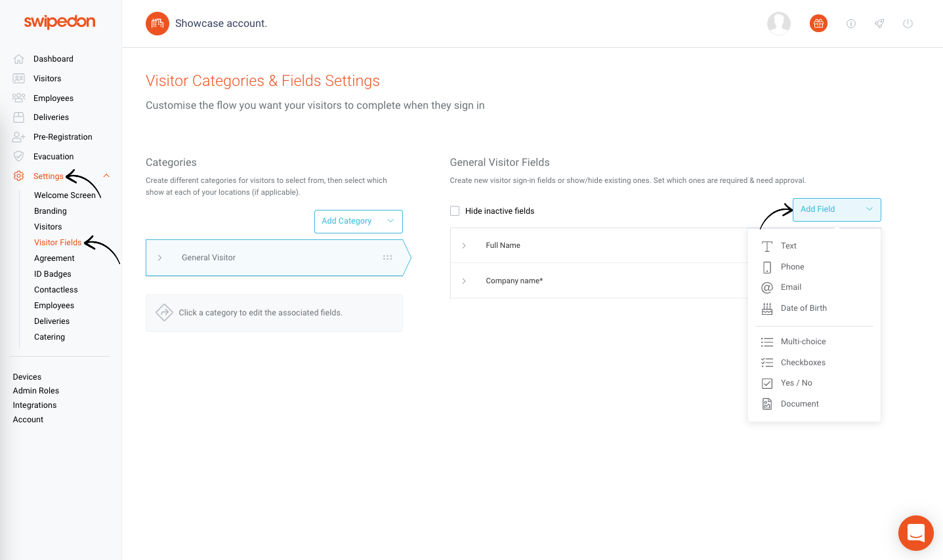Click the drag handle on General Visitor
This screenshot has height=560, width=943.
387,258
